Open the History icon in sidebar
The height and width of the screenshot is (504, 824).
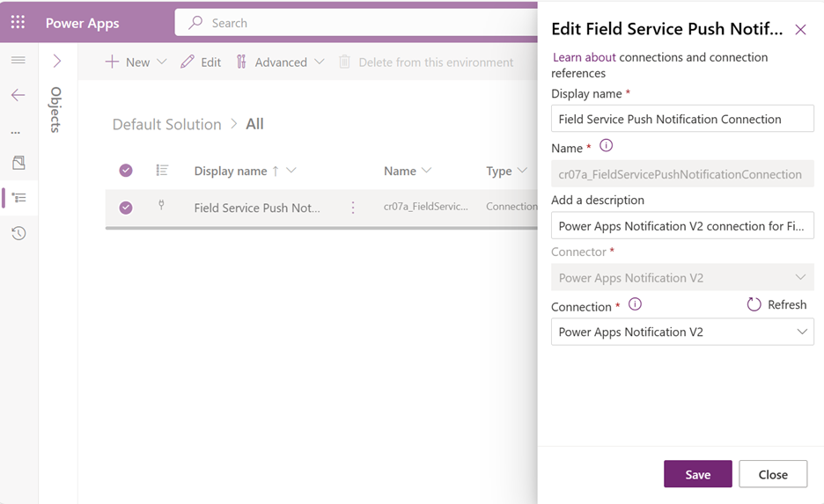(18, 233)
